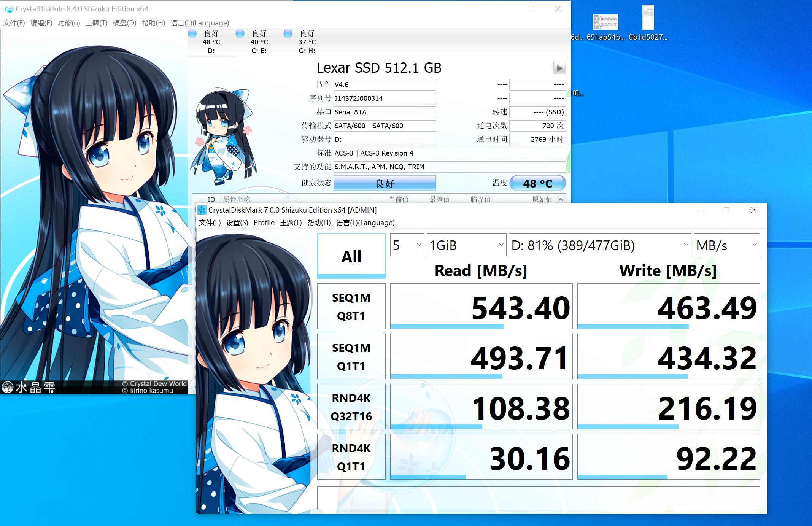Open the 功能(u) menu in CrystalDiskInfo
Viewport: 812px width, 526px height.
pyautogui.click(x=69, y=23)
